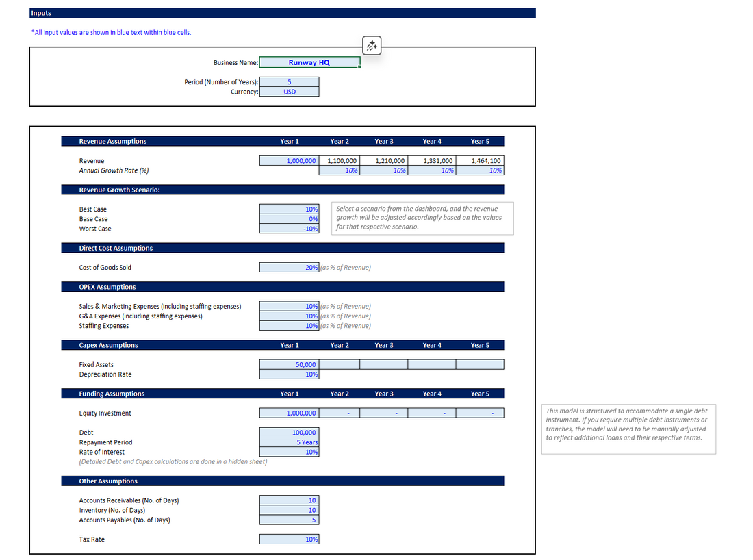Click the AI assistant sparkle icon
Image resolution: width=753 pixels, height=560 pixels.
point(372,44)
